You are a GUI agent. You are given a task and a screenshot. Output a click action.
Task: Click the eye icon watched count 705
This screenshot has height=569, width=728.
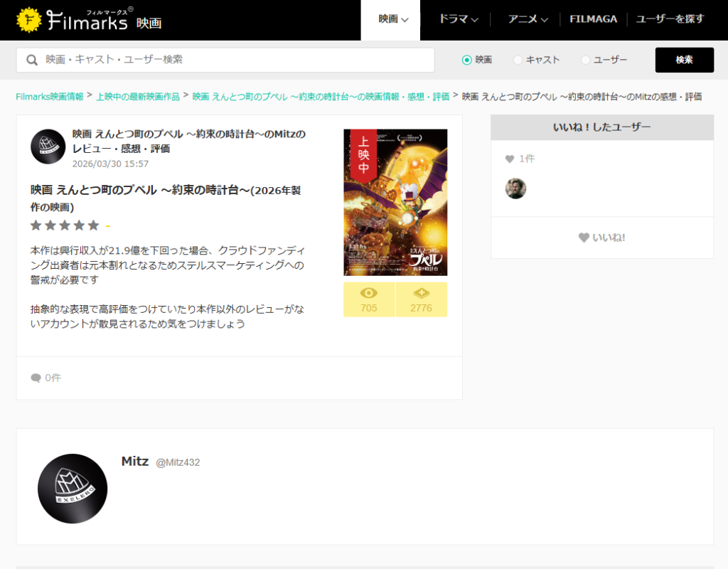369,294
